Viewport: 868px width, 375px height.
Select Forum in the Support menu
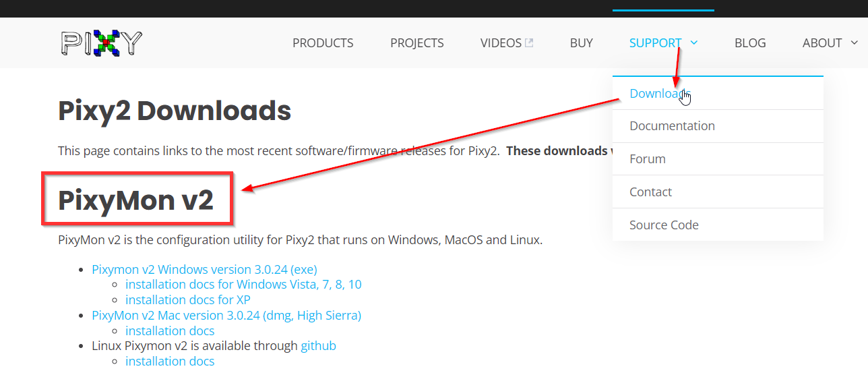pos(718,159)
